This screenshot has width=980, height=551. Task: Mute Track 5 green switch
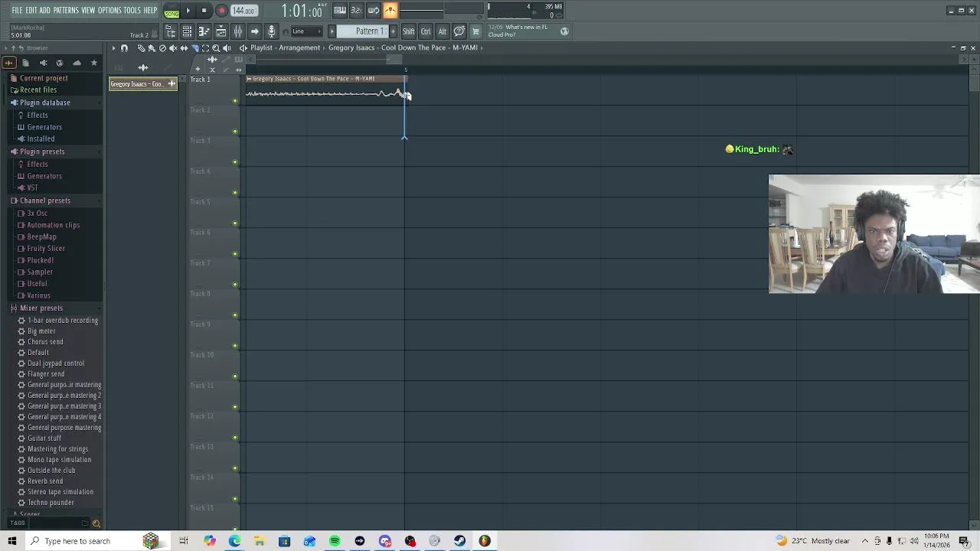[235, 223]
